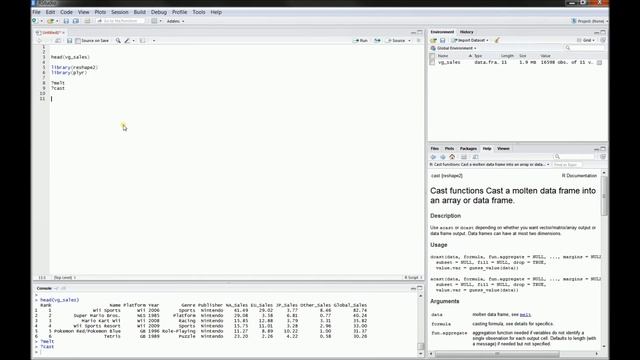This screenshot has height=360, width=640.
Task: Click the Source button in editor toolbar
Action: coord(396,40)
